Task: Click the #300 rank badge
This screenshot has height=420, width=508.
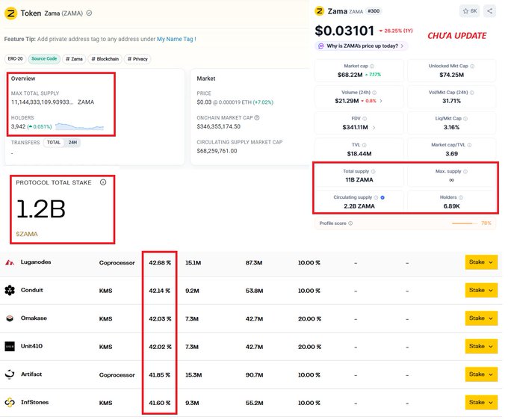Action: 374,11
